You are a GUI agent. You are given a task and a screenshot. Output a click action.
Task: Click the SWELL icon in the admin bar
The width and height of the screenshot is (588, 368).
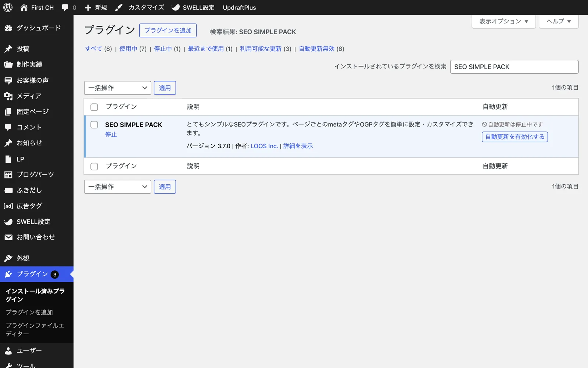[176, 7]
